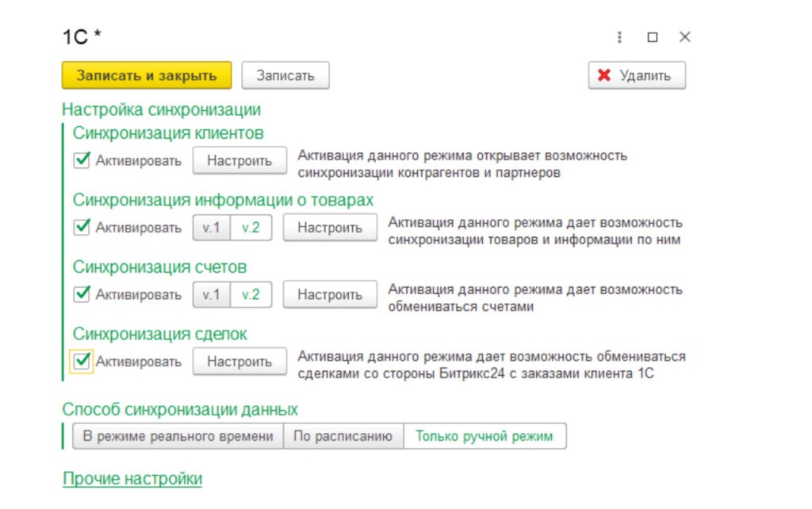Disable Активировать checkbox under Синхронизация счетов

click(x=82, y=294)
